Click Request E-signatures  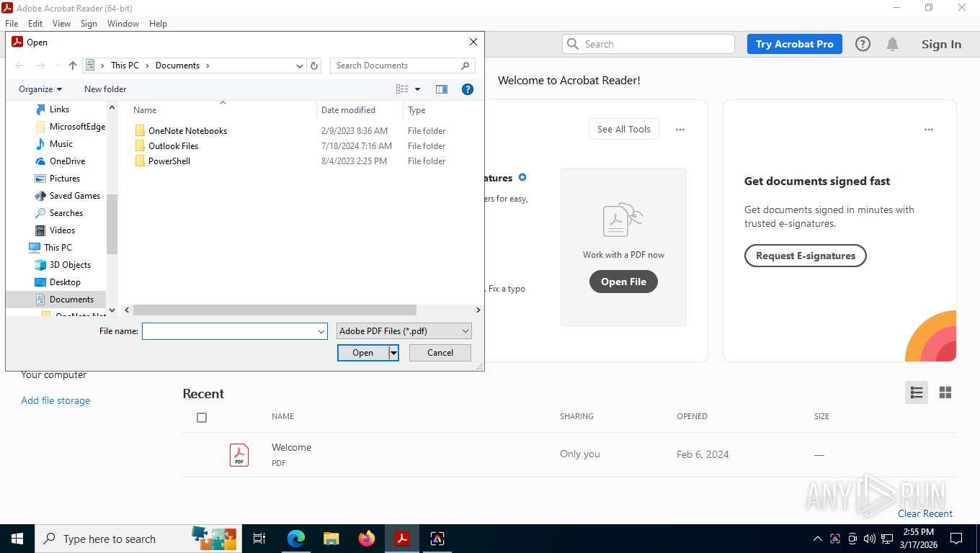tap(806, 256)
